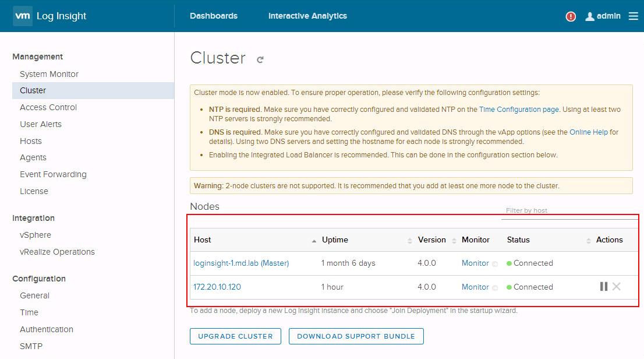Click the Filter by host field
This screenshot has height=359, width=644.
568,211
